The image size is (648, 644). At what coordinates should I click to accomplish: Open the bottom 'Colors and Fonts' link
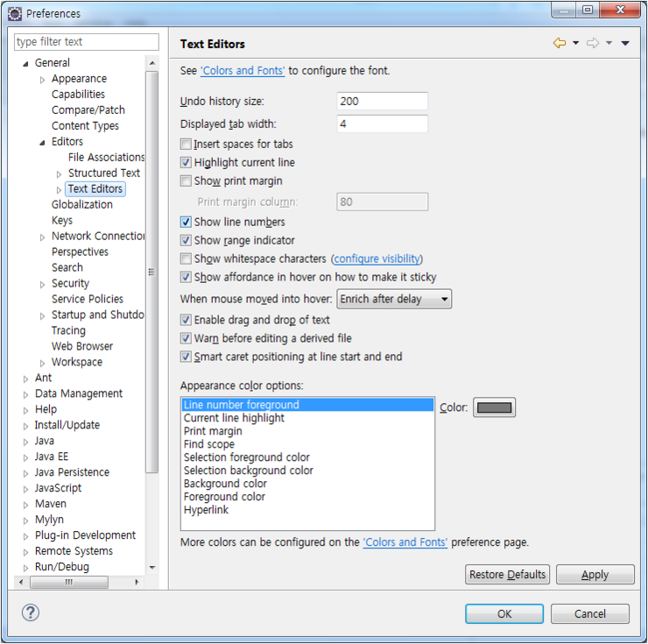pos(405,542)
